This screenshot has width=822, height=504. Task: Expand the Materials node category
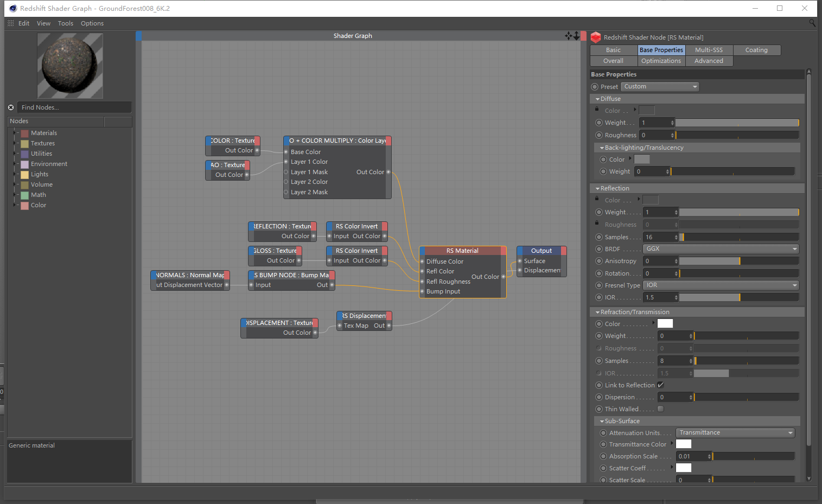click(x=15, y=133)
